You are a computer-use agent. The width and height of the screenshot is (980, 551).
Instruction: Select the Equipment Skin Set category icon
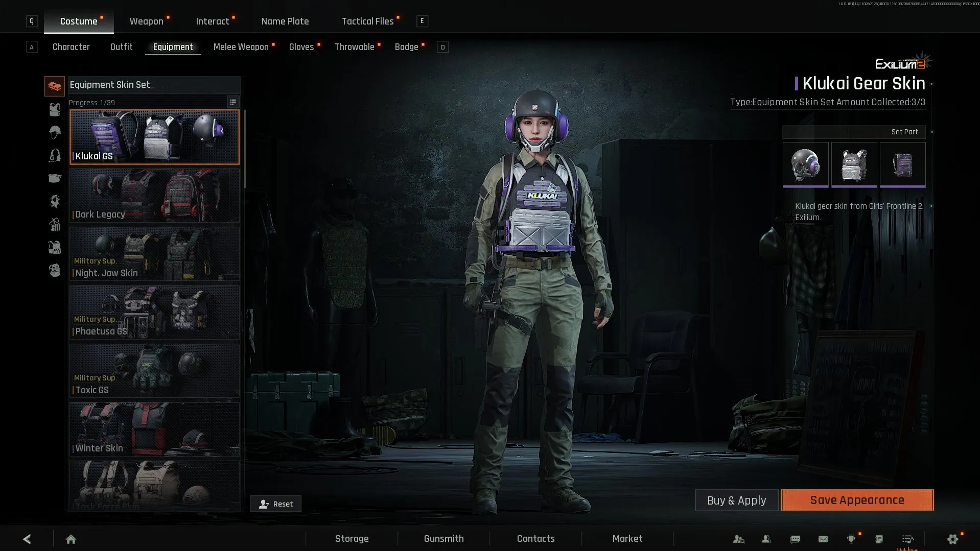coord(55,86)
